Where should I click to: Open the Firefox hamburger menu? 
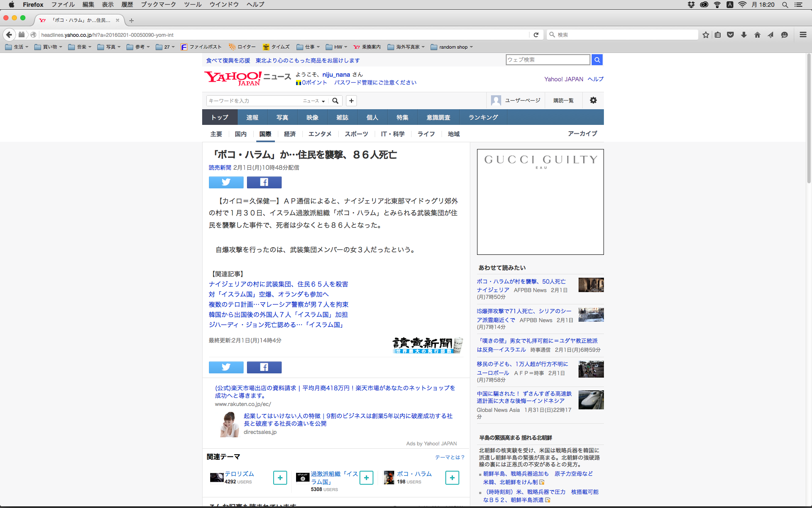click(803, 35)
